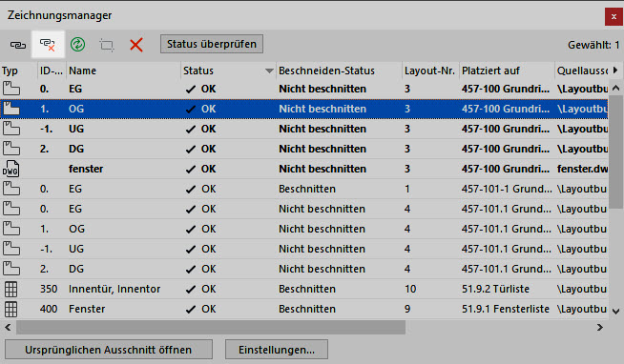Click vertical scrollbar down arrow
The width and height of the screenshot is (624, 364).
(615, 312)
